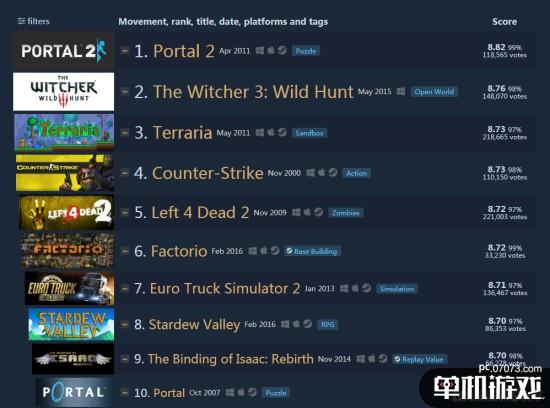
Task: Click the Windows icon beside Euro Truck Simulator 2
Action: click(x=344, y=288)
